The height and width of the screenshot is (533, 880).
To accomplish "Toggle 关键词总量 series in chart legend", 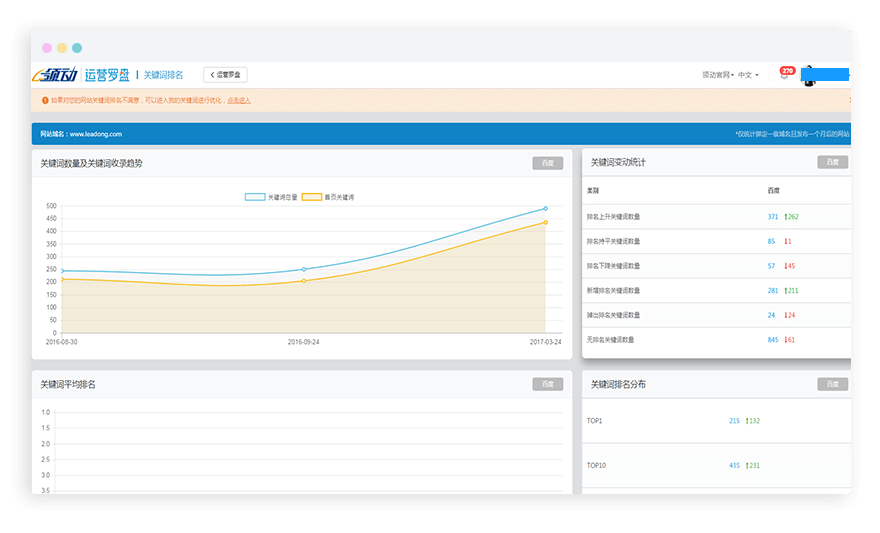I will coord(271,197).
